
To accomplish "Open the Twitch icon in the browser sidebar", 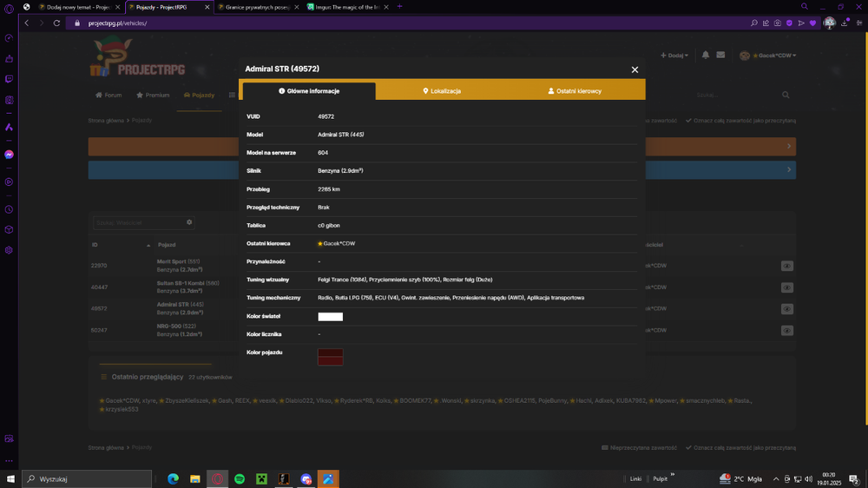I will (9, 79).
